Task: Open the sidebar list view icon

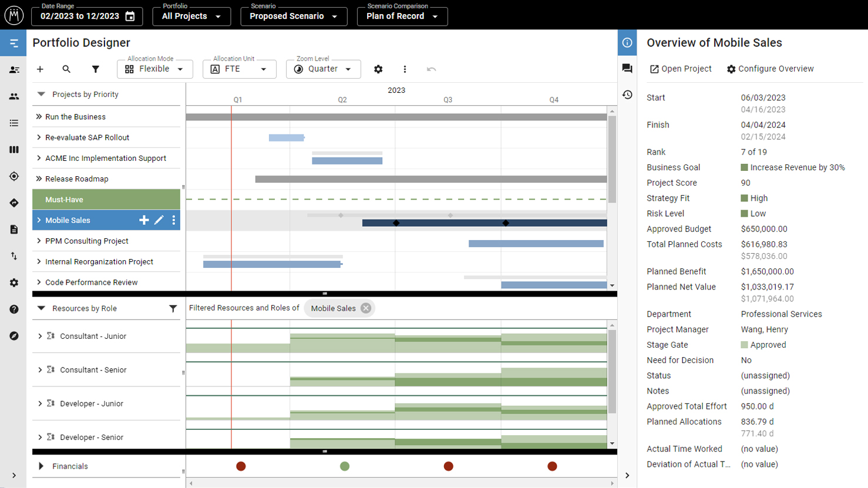Action: tap(14, 123)
